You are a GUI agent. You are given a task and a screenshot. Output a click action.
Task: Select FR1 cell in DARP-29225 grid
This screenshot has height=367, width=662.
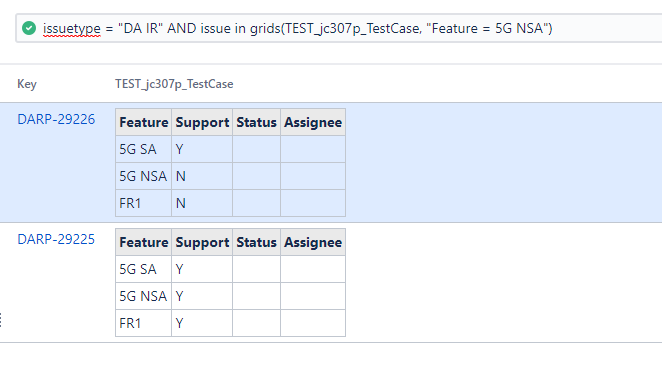coord(144,323)
